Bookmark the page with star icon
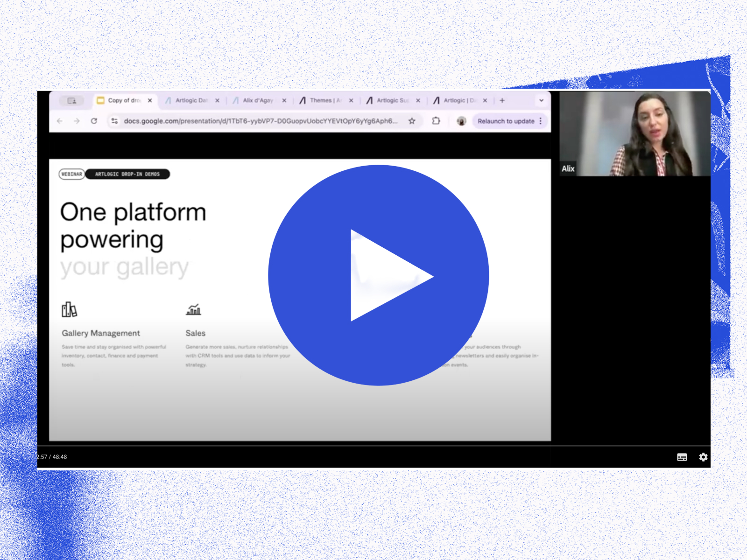The image size is (747, 560). [412, 121]
